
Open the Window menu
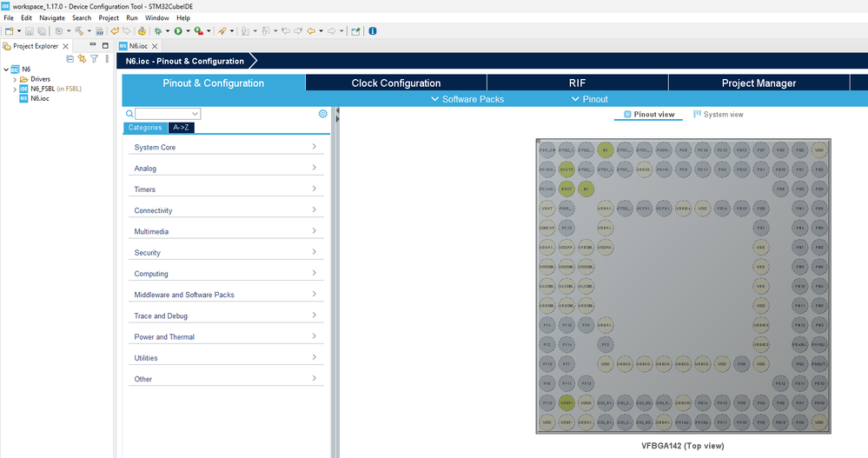point(157,17)
